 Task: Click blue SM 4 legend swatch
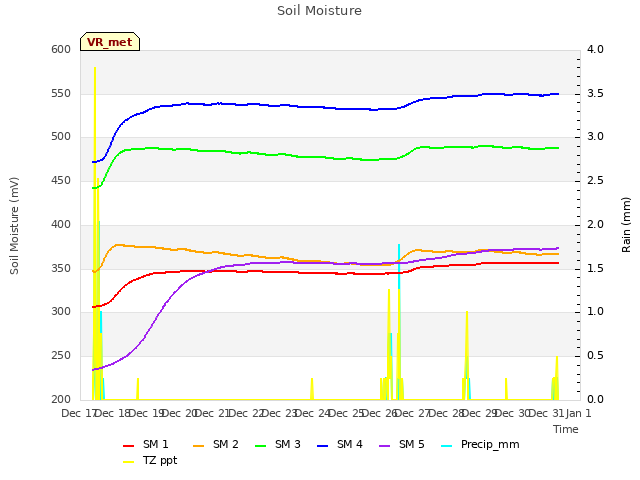[322, 446]
